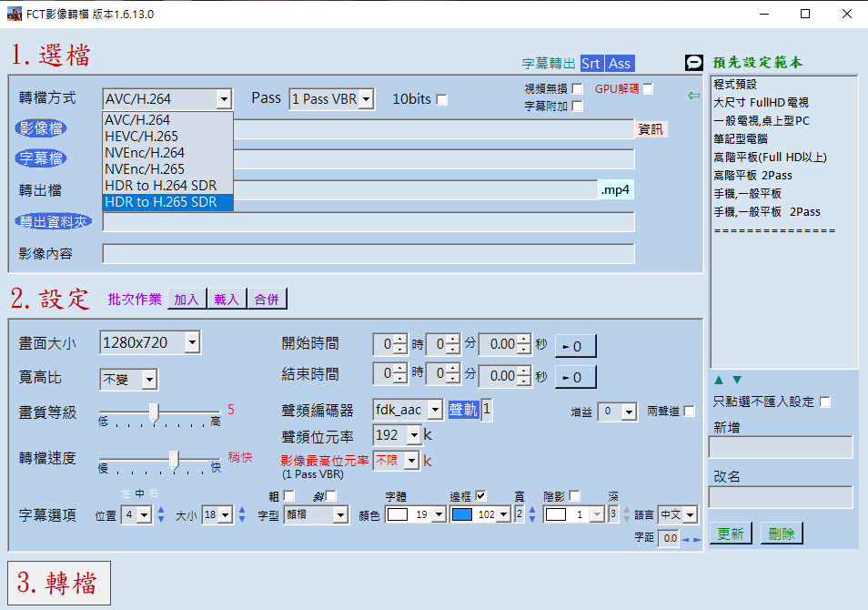
Task: Click the 刪除 delete preset button
Action: [x=782, y=534]
